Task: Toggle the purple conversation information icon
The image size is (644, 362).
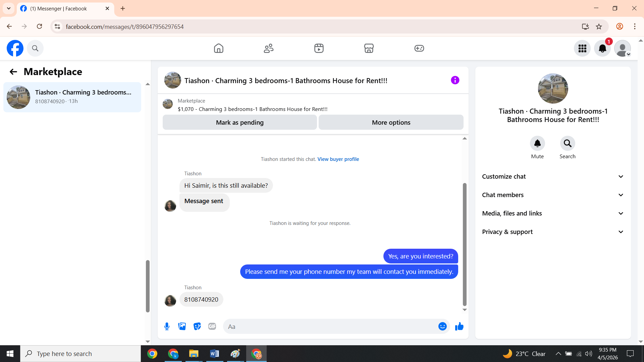Action: (455, 80)
